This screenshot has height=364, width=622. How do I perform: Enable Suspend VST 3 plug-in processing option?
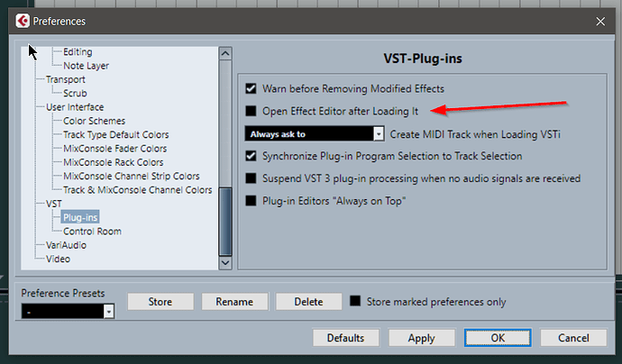click(x=252, y=178)
